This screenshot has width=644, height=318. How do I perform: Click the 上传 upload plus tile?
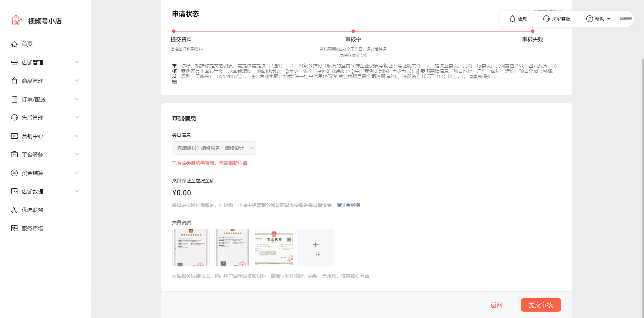pyautogui.click(x=315, y=247)
